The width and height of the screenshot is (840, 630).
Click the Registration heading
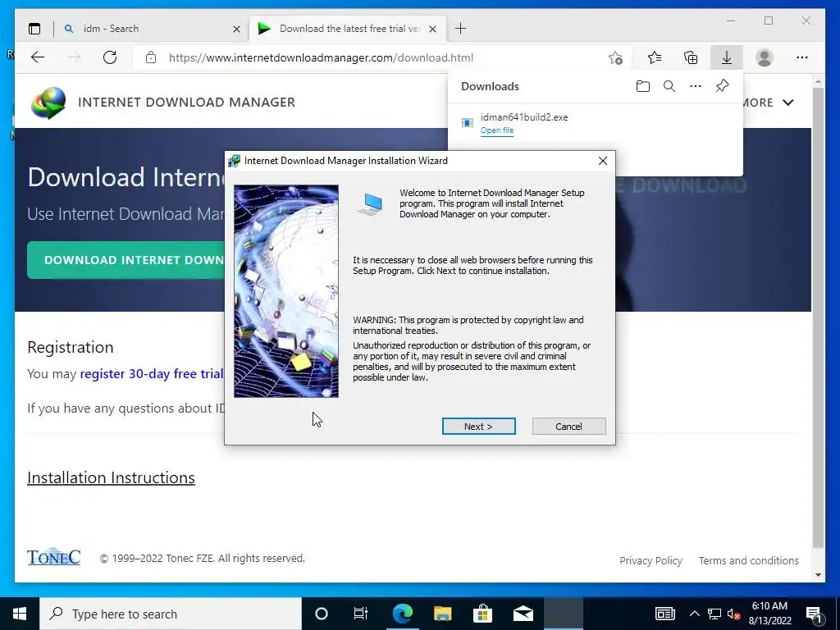click(x=71, y=347)
